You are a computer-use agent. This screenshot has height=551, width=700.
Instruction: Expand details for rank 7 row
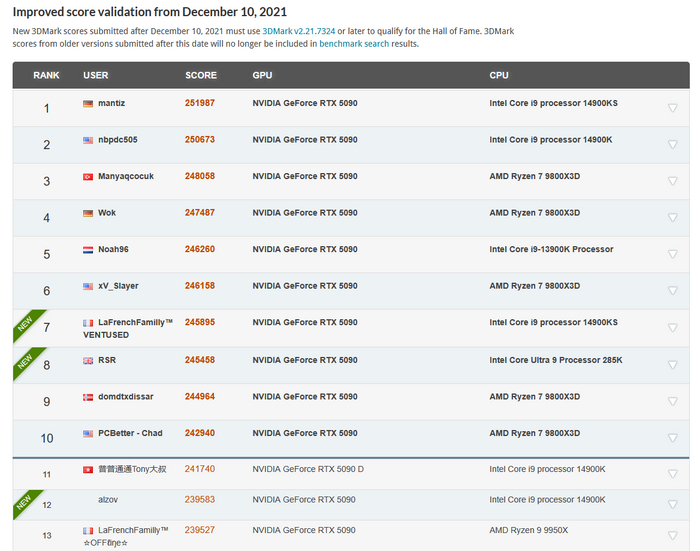pyautogui.click(x=672, y=328)
